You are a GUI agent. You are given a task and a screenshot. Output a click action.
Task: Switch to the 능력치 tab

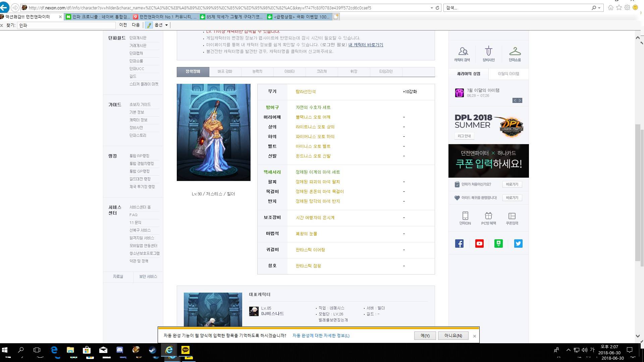pos(257,71)
